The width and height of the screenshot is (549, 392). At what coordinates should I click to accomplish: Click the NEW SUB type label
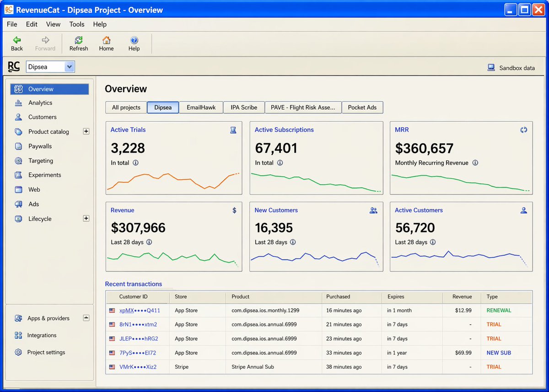pyautogui.click(x=499, y=353)
